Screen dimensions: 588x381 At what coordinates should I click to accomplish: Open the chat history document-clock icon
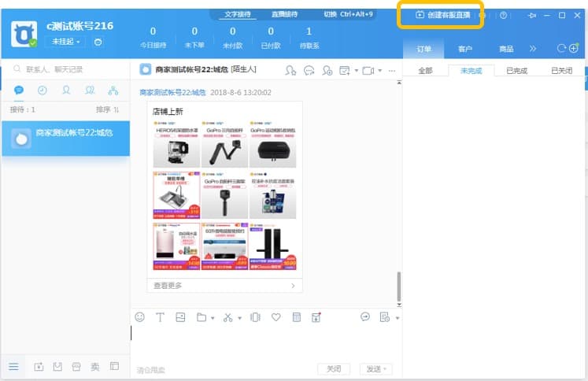click(385, 317)
